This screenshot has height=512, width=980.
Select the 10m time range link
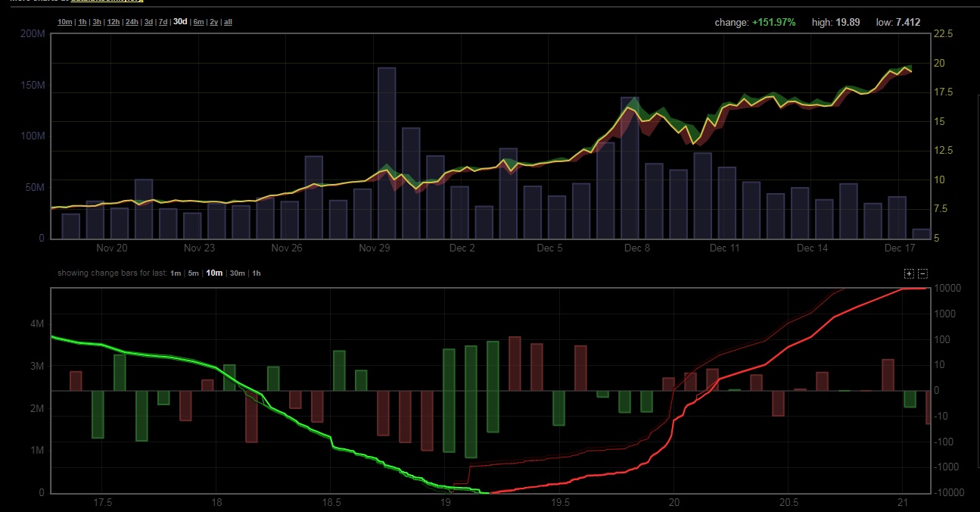[x=64, y=22]
